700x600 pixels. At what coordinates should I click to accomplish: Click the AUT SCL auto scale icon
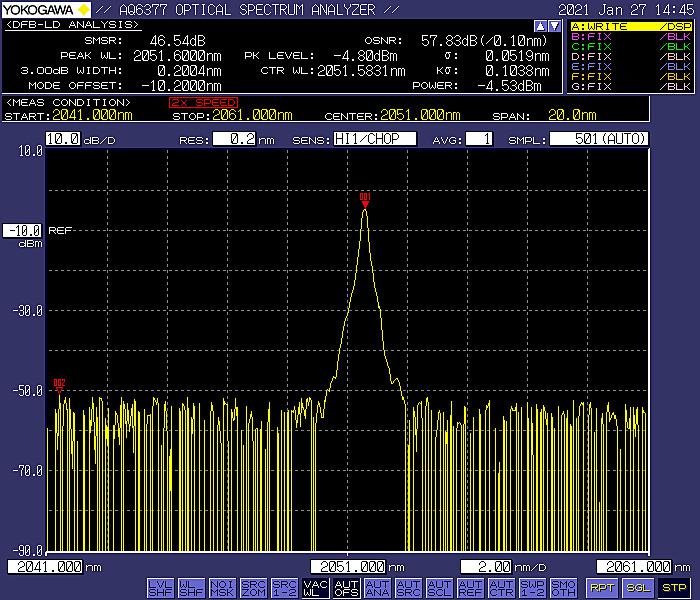point(439,587)
